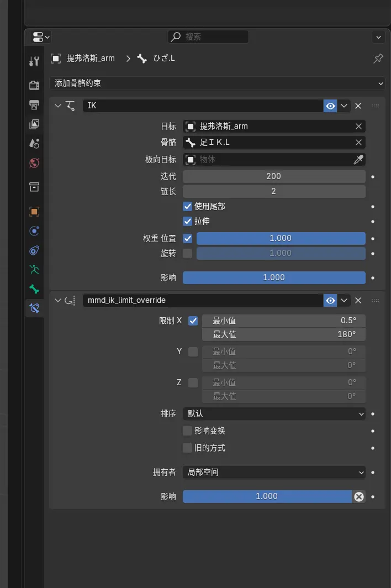Viewport: 391px width, 588px height.
Task: Click the IK 影响 slider
Action: coord(274,277)
